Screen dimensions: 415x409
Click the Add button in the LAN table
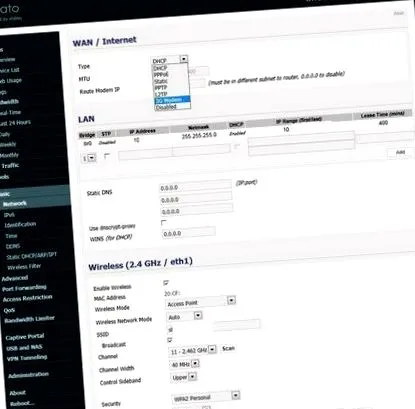pos(400,152)
